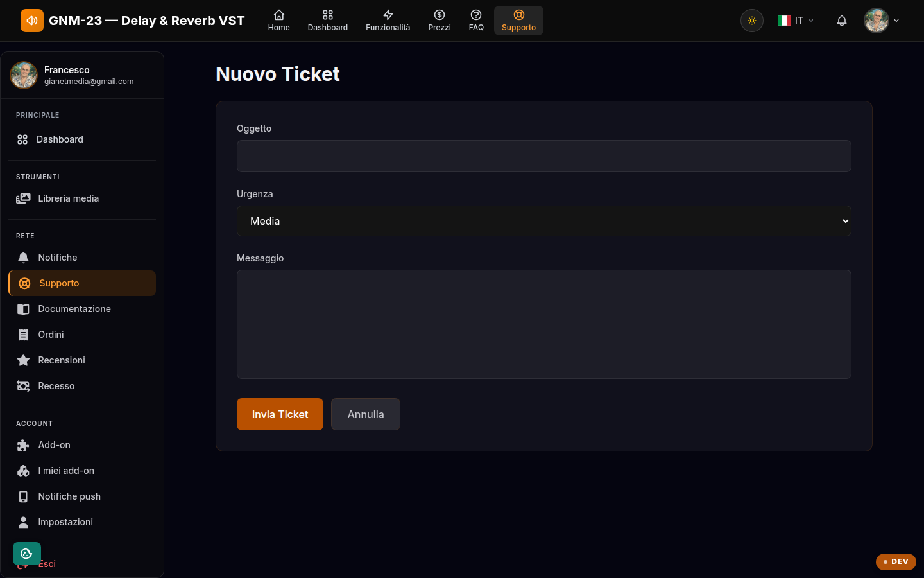Open Prezzi in the top navigation
924x578 pixels.
pyautogui.click(x=440, y=21)
